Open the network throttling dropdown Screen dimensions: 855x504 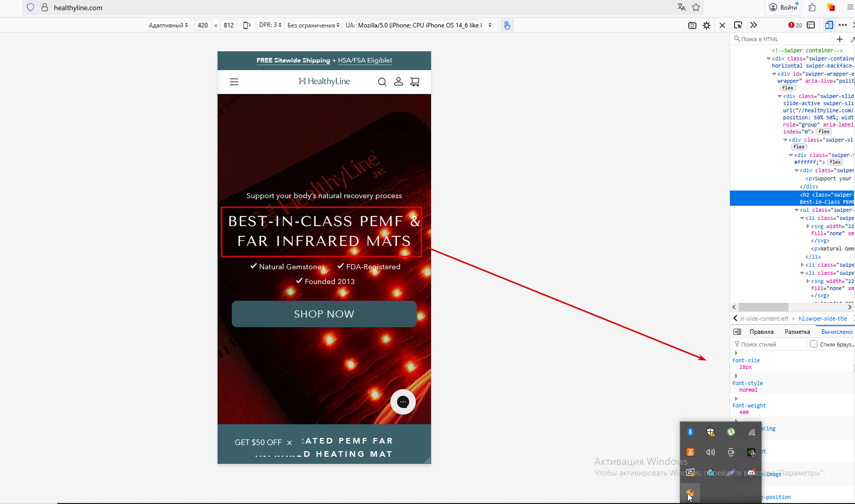point(313,25)
